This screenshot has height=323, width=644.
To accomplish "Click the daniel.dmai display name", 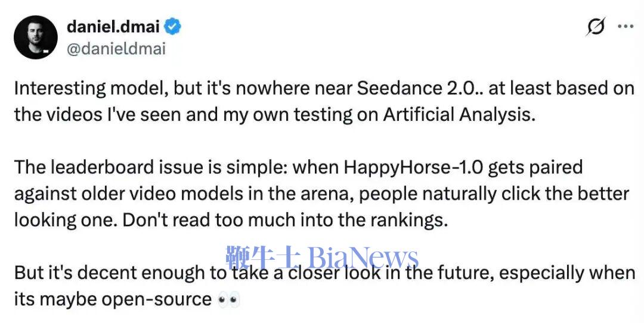I will tap(114, 26).
